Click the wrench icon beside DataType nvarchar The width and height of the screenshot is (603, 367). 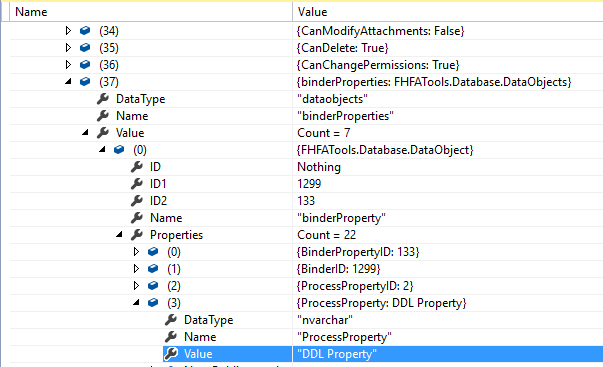171,320
